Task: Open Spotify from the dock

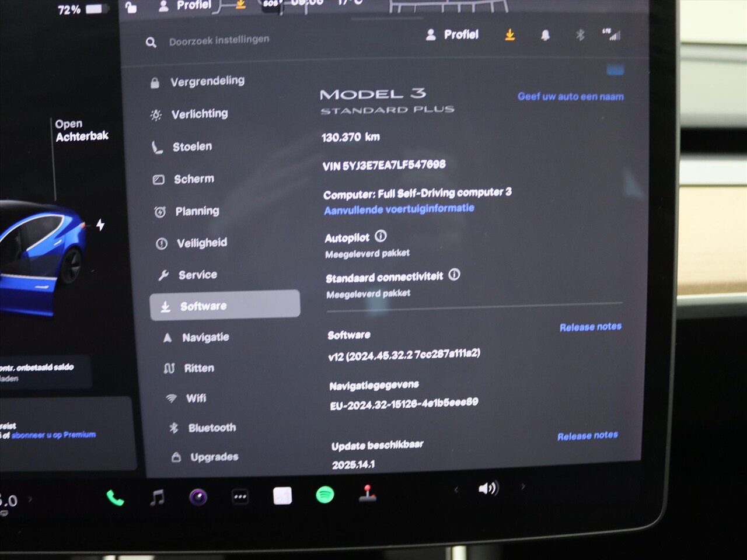Action: click(x=325, y=495)
